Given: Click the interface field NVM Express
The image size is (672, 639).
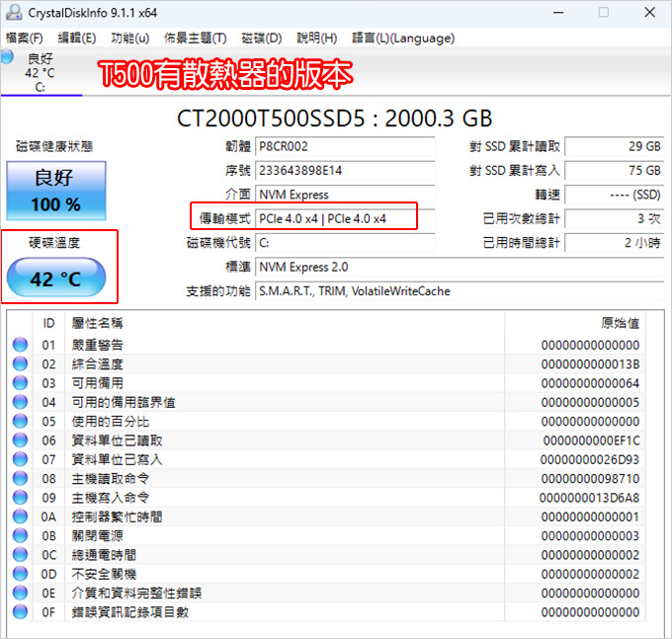Looking at the screenshot, I should point(345,195).
